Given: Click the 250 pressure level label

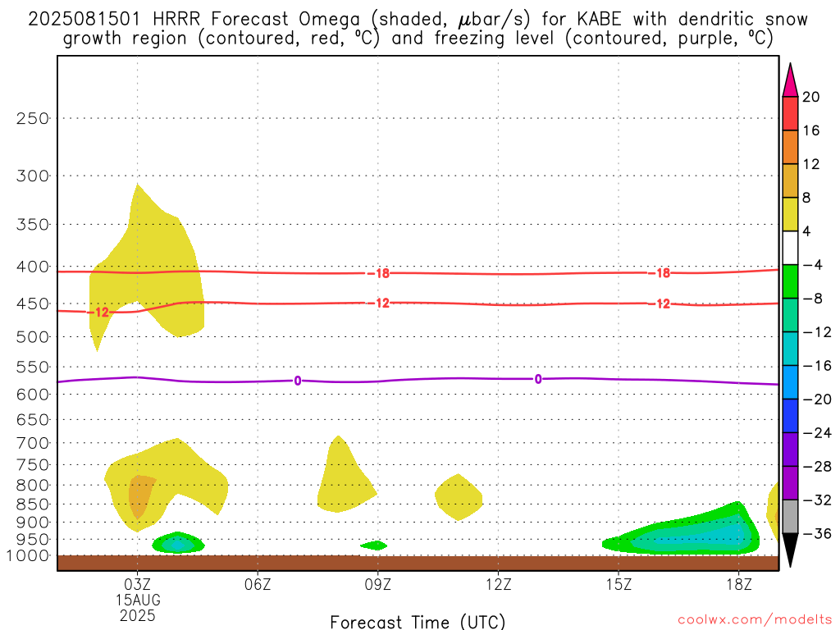Looking at the screenshot, I should [x=33, y=118].
